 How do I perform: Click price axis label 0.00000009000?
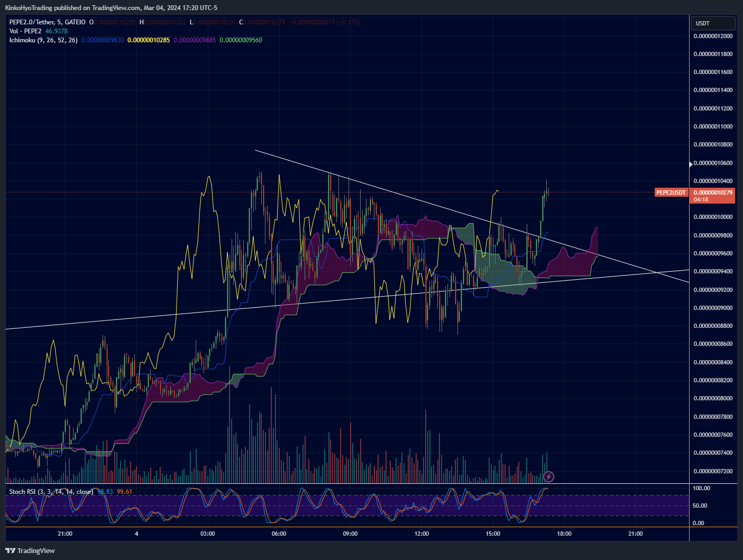click(713, 308)
